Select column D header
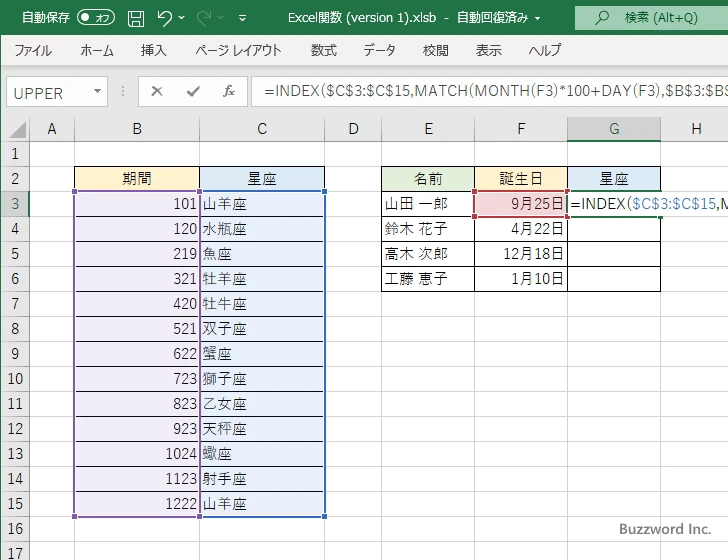728x560 pixels. coord(353,129)
